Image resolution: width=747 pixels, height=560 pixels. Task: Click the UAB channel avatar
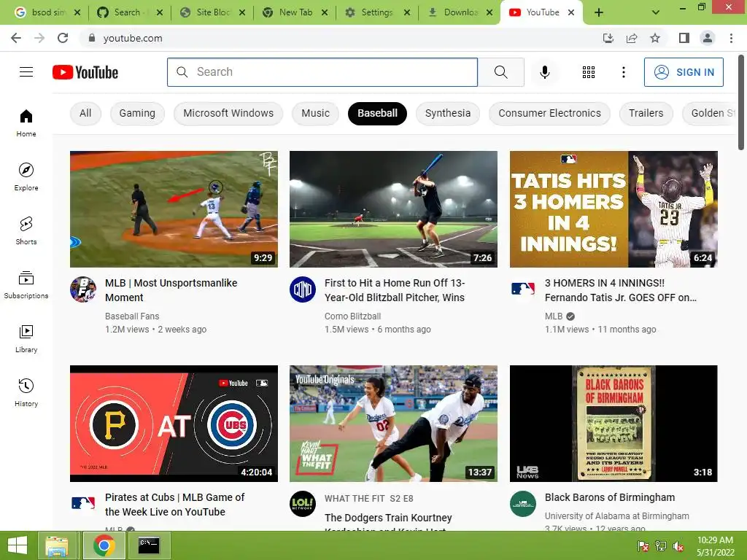(522, 503)
